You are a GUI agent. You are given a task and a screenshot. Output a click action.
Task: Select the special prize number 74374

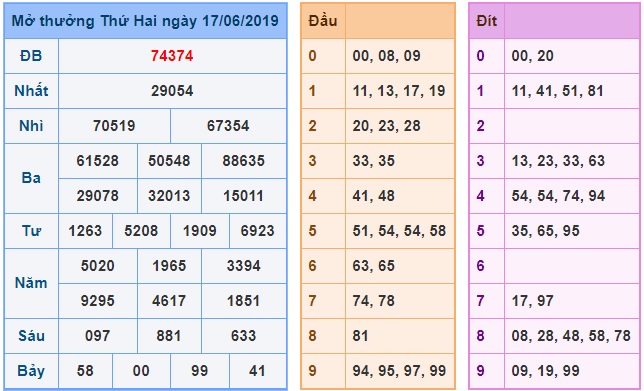[172, 56]
